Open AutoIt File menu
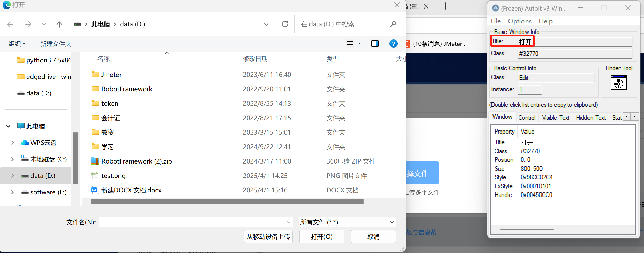The image size is (644, 253). [x=496, y=21]
